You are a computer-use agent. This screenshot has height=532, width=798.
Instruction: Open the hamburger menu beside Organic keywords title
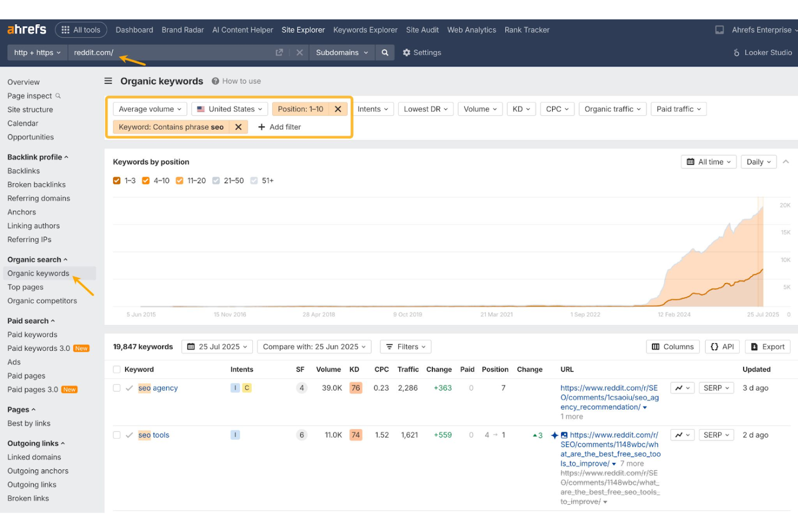click(108, 81)
